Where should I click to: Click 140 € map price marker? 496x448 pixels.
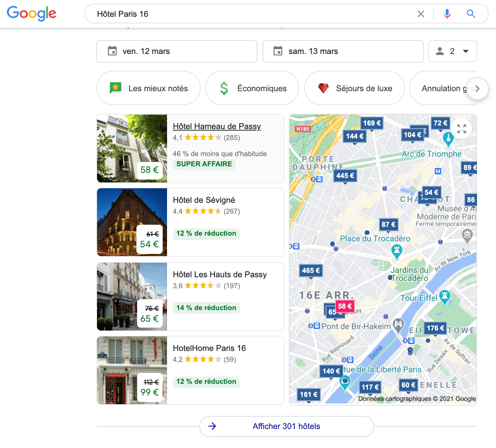[x=331, y=371]
